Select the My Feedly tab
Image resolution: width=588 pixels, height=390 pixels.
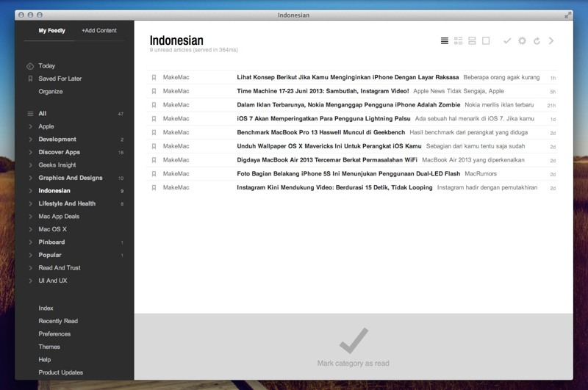[51, 31]
